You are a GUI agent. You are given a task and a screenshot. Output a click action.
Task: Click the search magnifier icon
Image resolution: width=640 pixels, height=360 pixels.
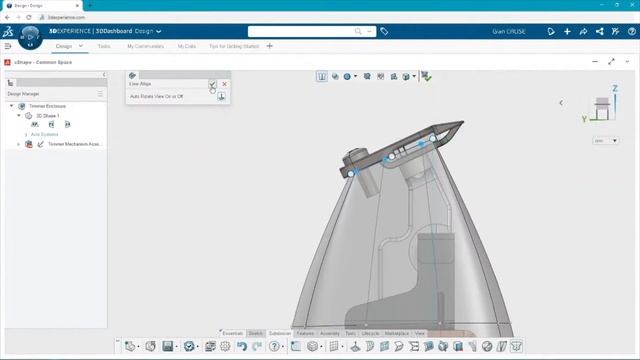pos(358,31)
